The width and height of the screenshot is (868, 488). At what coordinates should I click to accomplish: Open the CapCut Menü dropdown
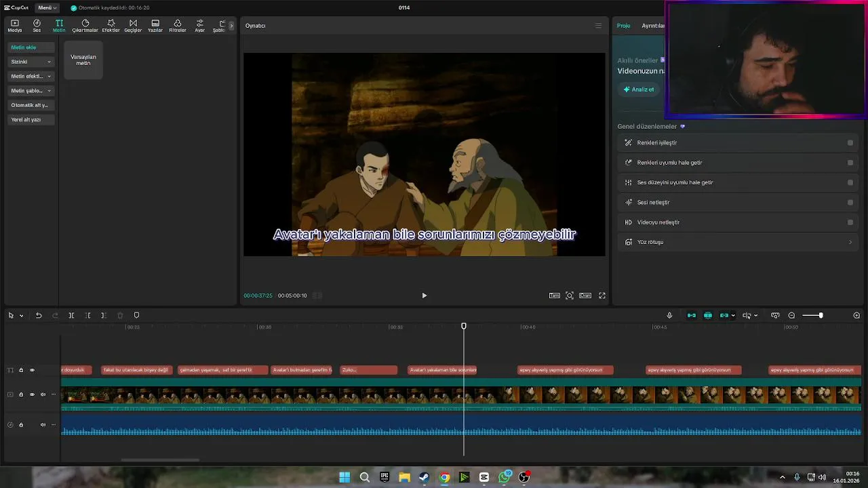[x=47, y=7]
